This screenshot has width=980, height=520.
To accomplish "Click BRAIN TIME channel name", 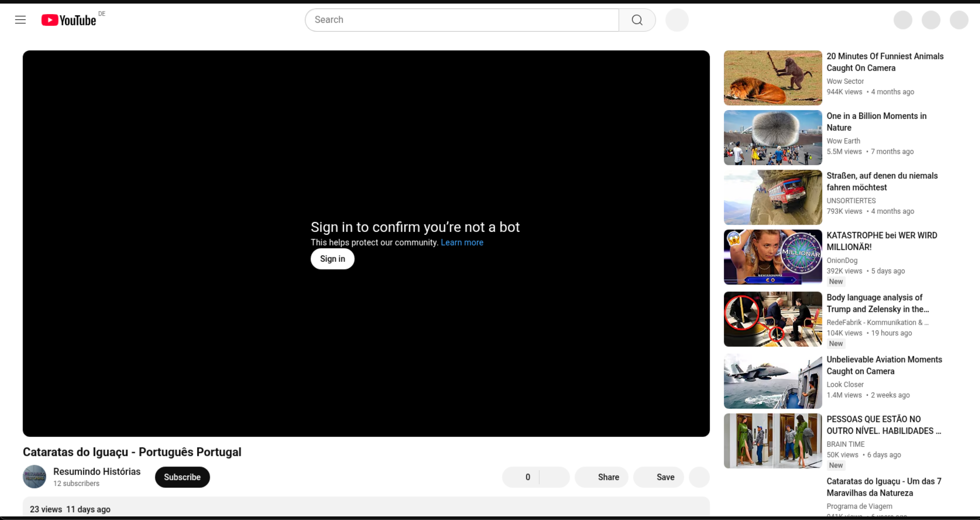I will pos(845,444).
